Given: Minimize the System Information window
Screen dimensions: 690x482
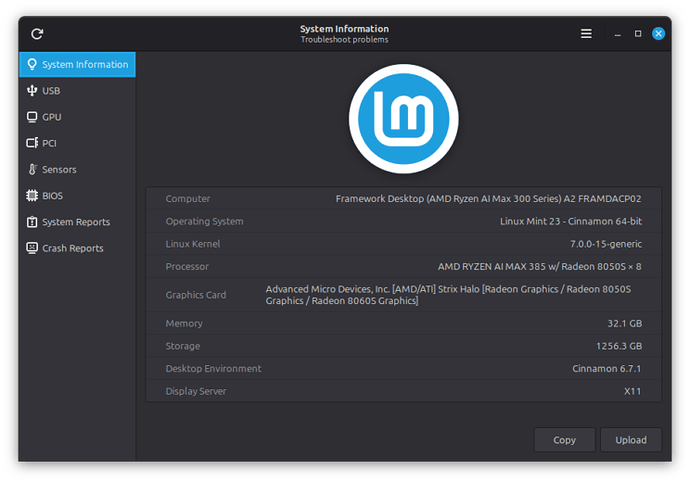Looking at the screenshot, I should [617, 34].
